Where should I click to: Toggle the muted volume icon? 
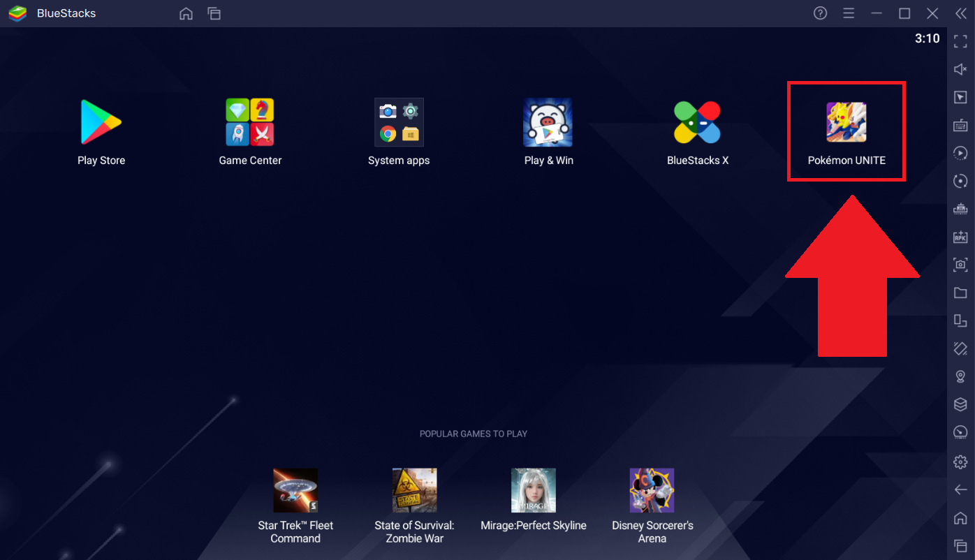(960, 69)
